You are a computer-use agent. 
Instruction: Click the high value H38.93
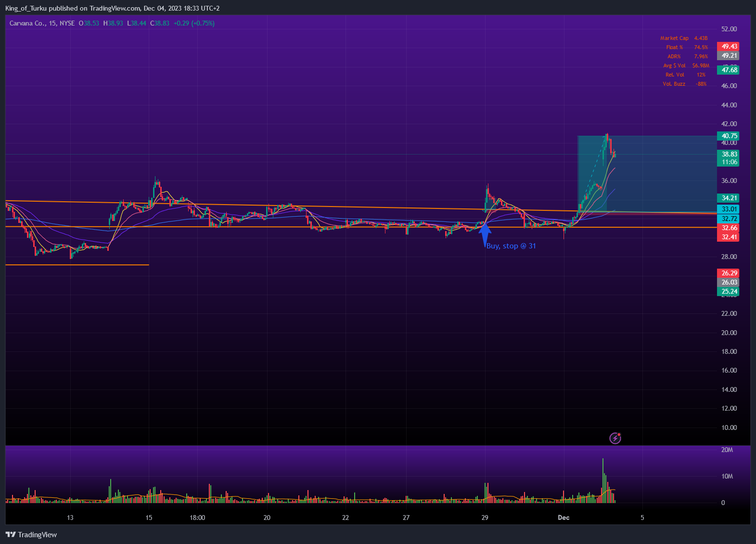[113, 23]
